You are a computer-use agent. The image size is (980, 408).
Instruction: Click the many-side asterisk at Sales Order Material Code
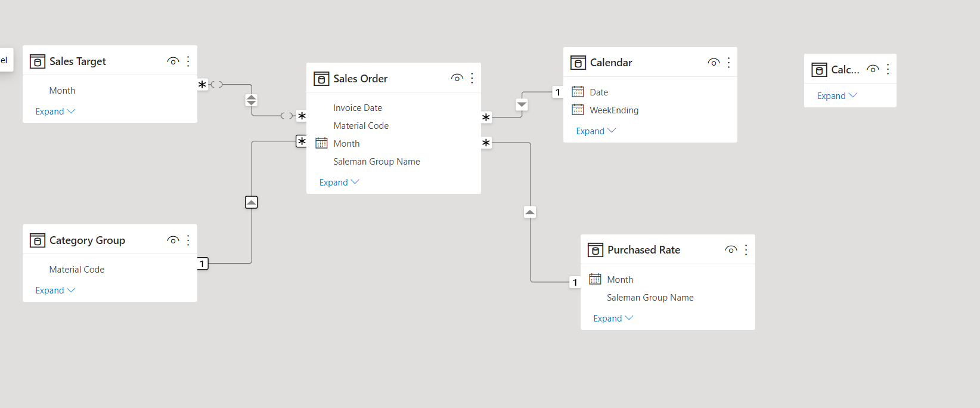click(302, 141)
